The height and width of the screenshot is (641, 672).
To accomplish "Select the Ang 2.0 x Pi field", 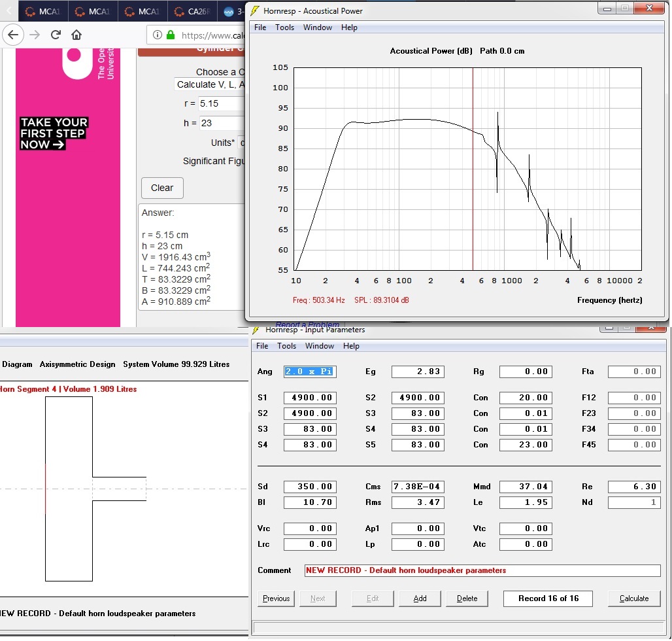I will tap(310, 372).
